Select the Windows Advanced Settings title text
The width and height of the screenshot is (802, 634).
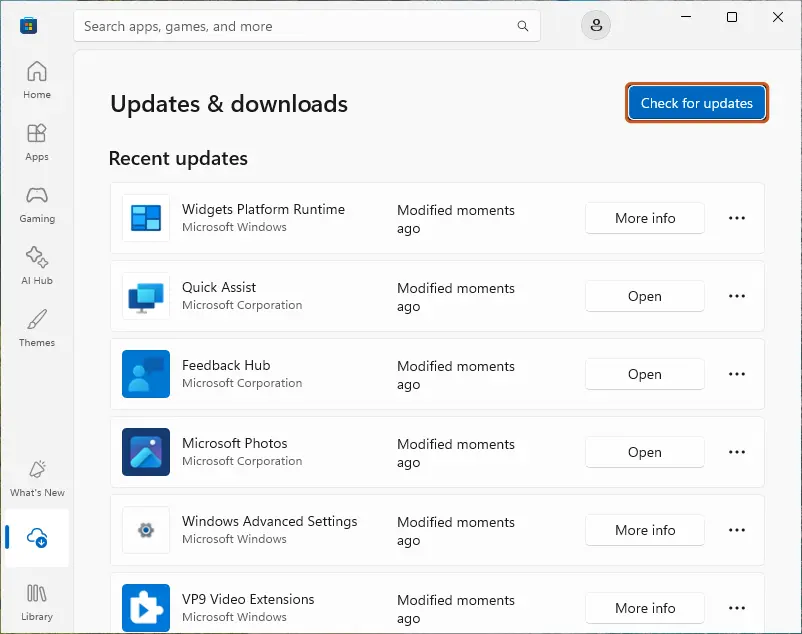point(270,522)
